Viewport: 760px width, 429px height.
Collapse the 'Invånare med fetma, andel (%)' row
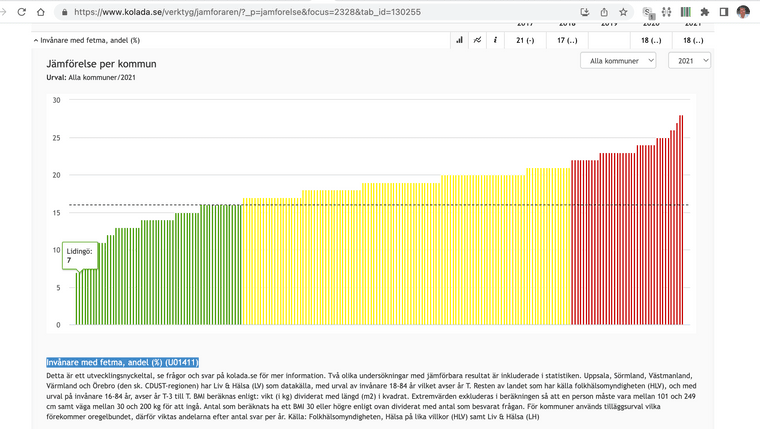36,40
